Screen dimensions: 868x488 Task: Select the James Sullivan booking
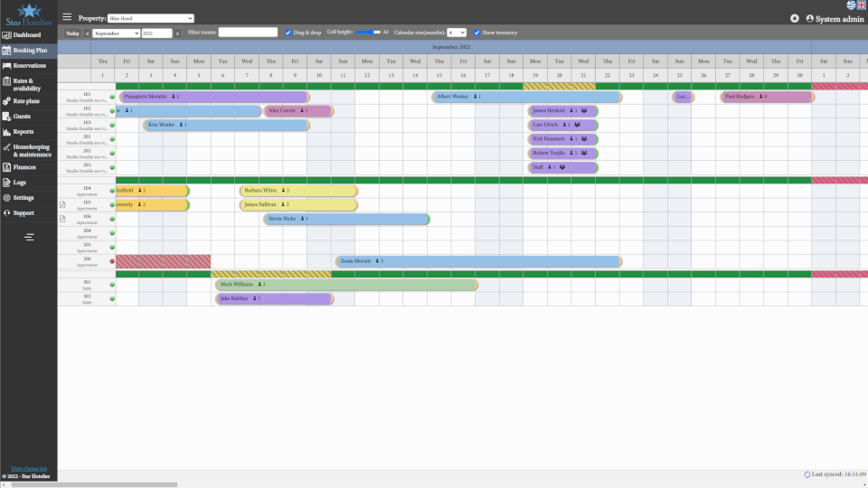coord(298,205)
